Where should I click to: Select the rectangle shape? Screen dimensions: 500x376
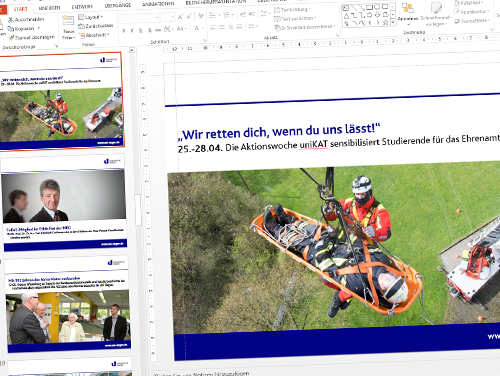(369, 7)
